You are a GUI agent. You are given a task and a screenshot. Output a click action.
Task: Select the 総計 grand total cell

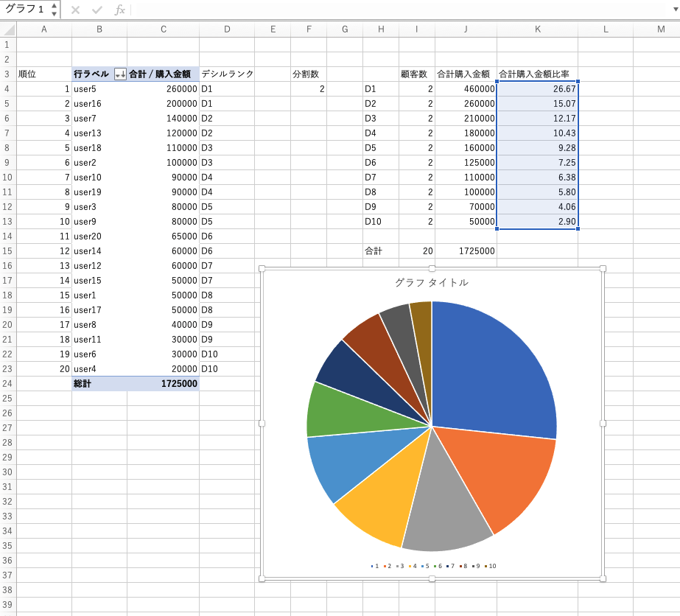click(99, 383)
